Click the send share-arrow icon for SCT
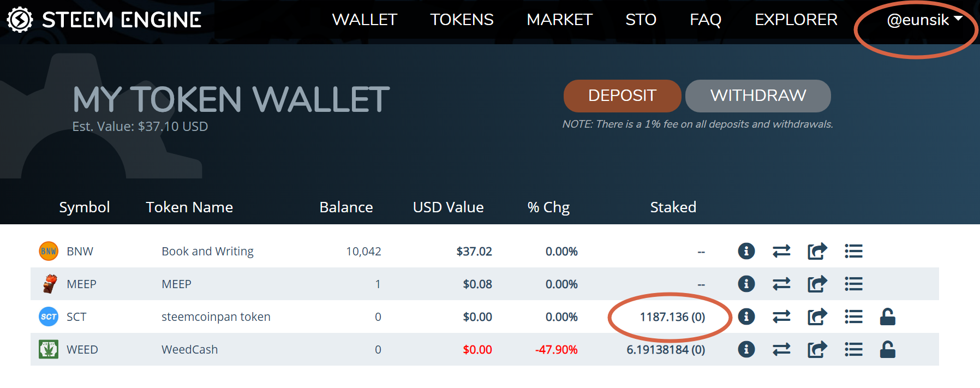The width and height of the screenshot is (980, 388). click(x=817, y=317)
